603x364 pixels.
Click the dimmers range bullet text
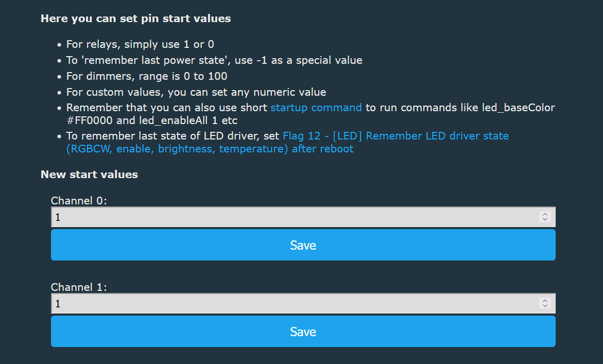[x=147, y=76]
